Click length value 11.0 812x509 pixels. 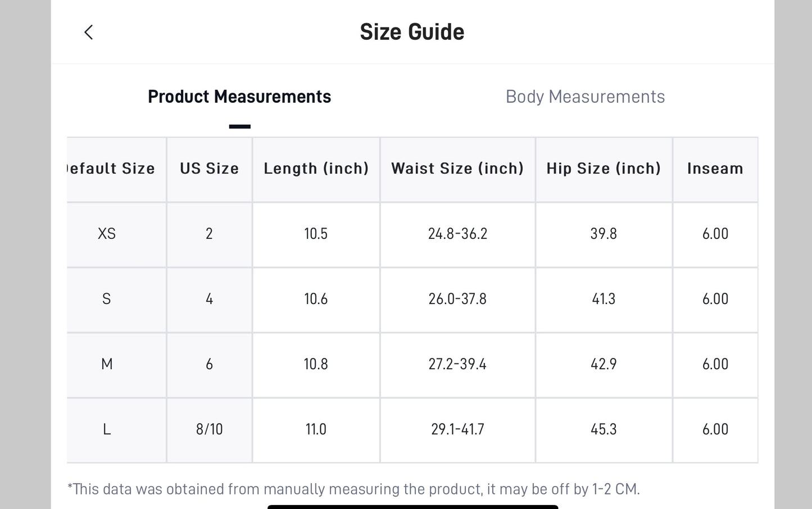316,429
